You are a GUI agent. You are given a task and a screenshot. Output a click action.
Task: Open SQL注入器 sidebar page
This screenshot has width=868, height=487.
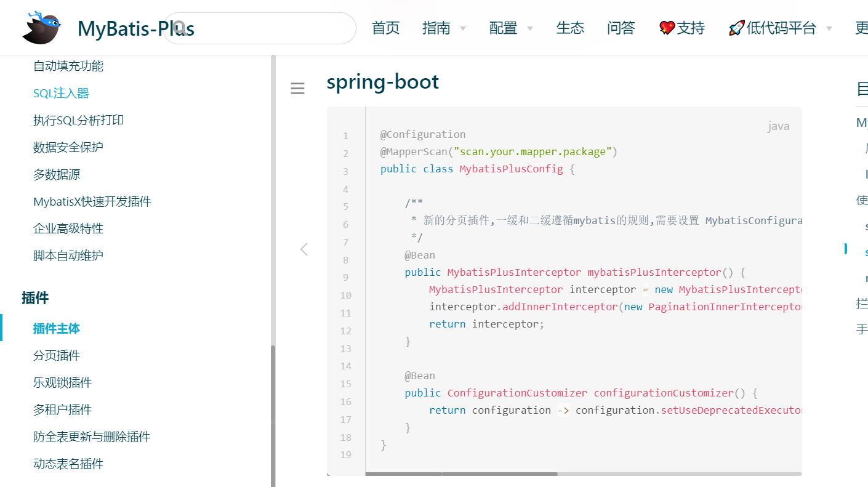61,93
